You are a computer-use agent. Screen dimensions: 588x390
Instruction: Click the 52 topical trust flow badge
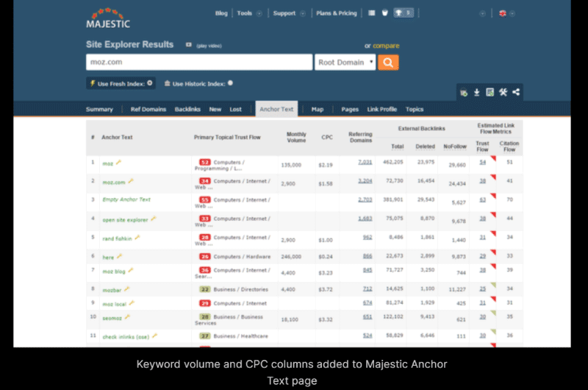205,162
